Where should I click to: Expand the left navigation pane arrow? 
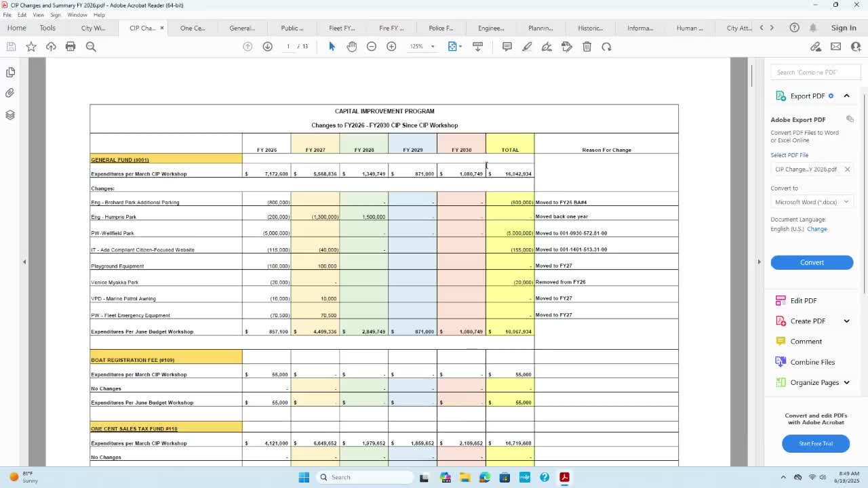coord(24,262)
